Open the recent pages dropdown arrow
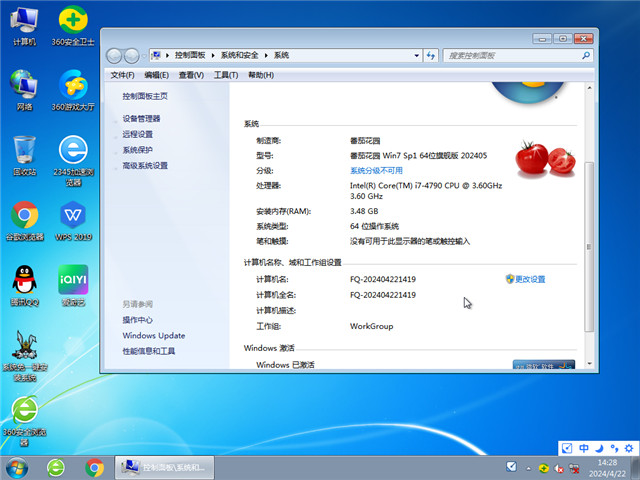This screenshot has width=640, height=480. [x=144, y=56]
